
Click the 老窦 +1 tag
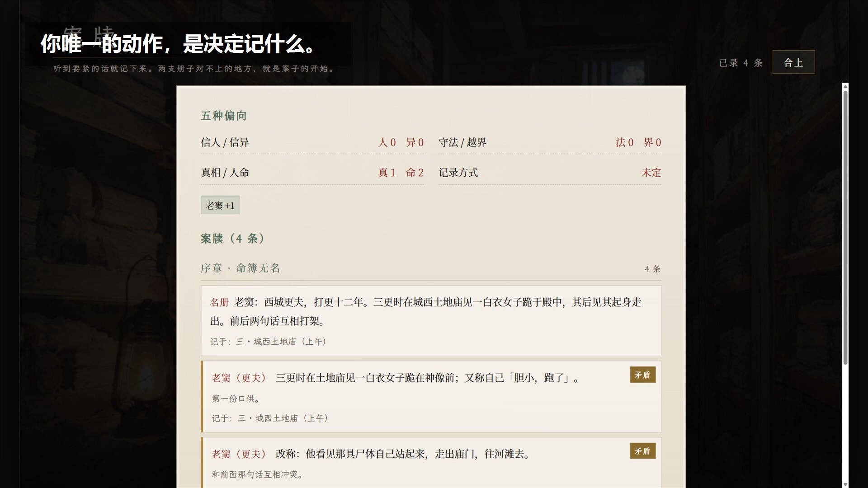220,206
